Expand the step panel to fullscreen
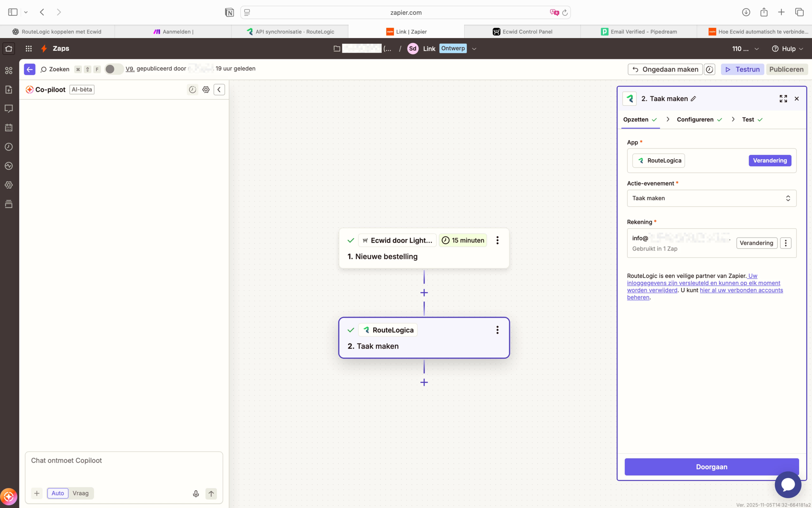 pos(783,99)
